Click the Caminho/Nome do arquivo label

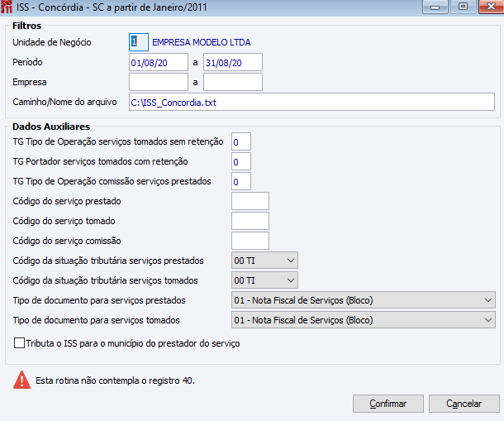pos(64,102)
